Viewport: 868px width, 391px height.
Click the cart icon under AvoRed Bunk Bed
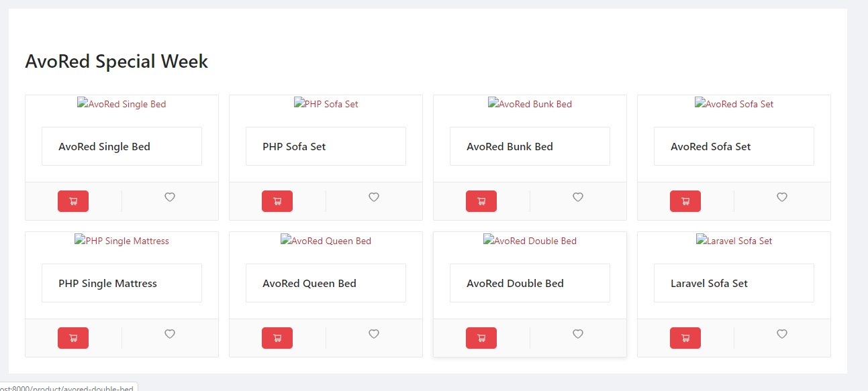tap(481, 201)
